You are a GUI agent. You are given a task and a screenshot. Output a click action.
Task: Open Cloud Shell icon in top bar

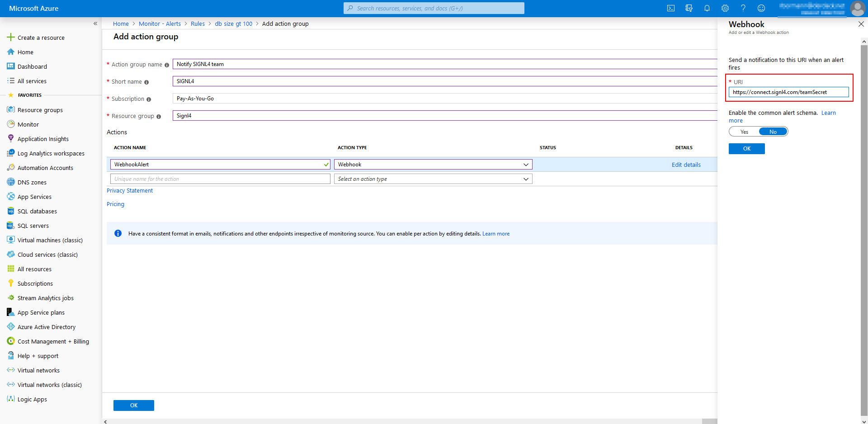click(671, 8)
